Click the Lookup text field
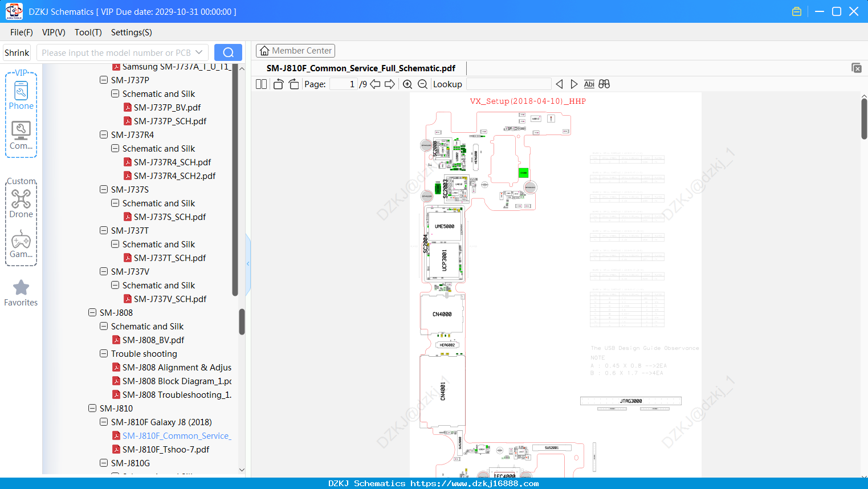 click(509, 84)
